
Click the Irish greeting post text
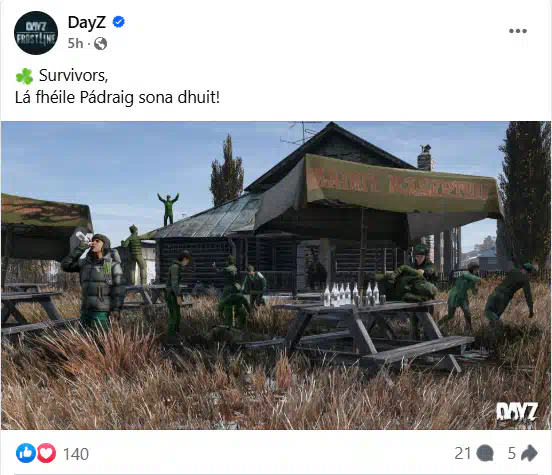click(x=117, y=98)
